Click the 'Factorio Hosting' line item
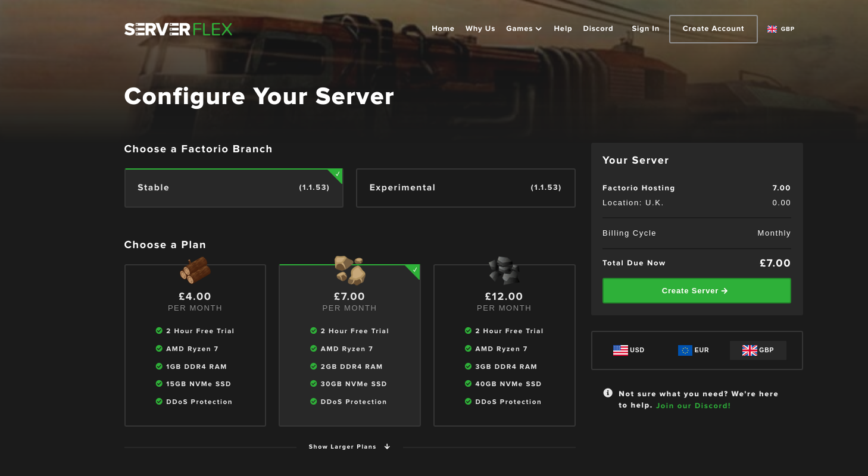This screenshot has height=476, width=868. 639,188
